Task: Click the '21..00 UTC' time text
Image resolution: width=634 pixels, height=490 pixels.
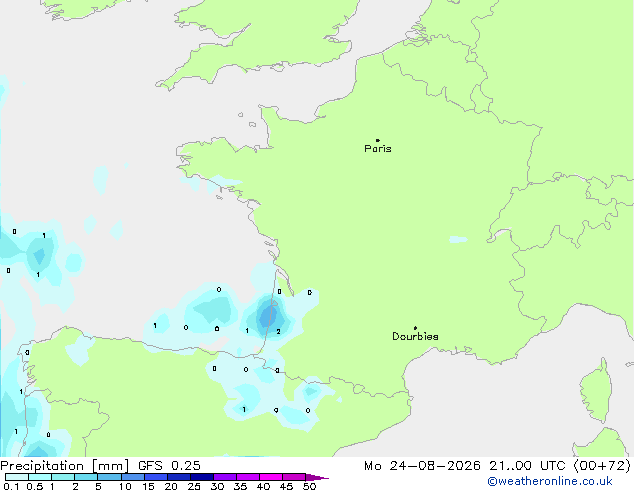Action: coord(527,466)
